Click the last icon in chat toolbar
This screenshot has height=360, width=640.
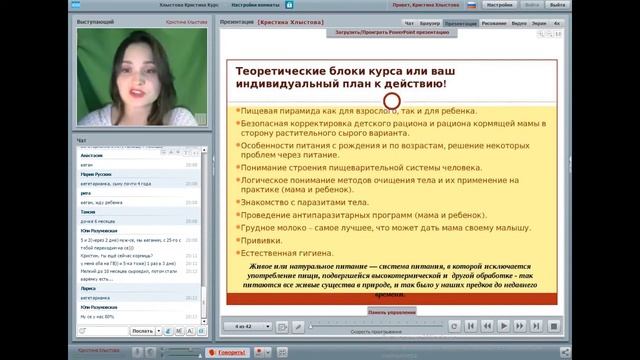pos(201,331)
